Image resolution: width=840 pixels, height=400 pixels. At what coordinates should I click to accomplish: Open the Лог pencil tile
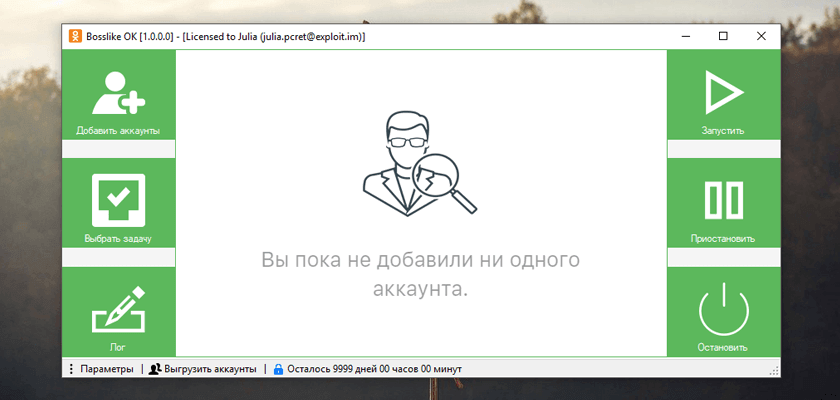pos(118,310)
